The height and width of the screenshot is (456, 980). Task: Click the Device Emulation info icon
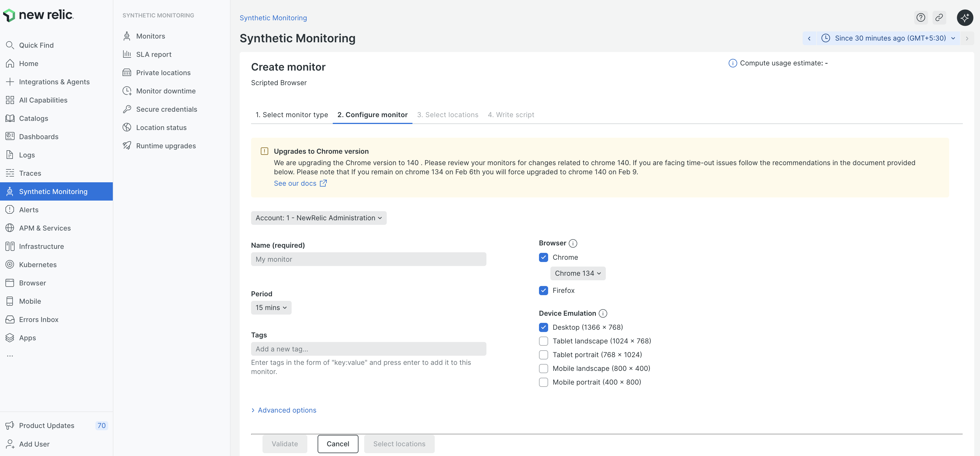(x=603, y=313)
